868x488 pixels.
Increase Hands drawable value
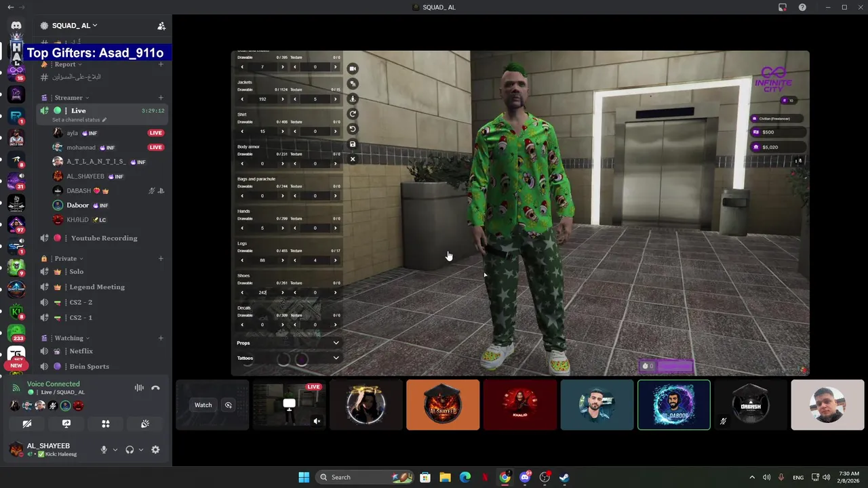(x=283, y=228)
